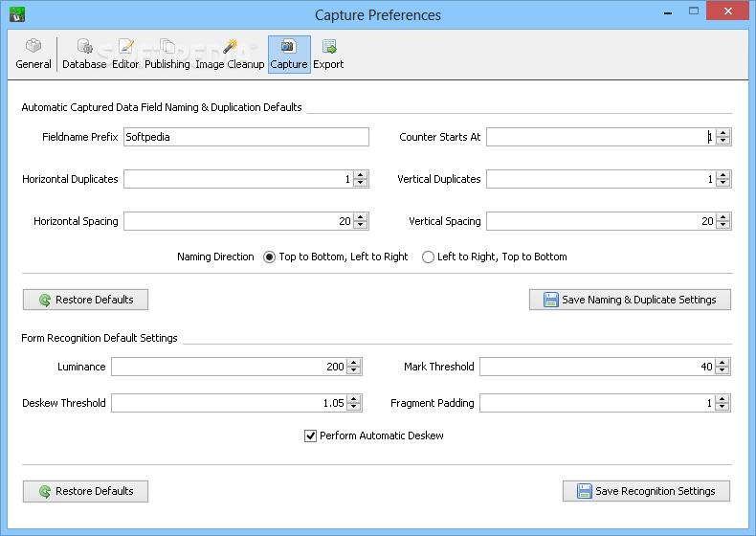Increase the Mark Threshold value

click(x=722, y=363)
